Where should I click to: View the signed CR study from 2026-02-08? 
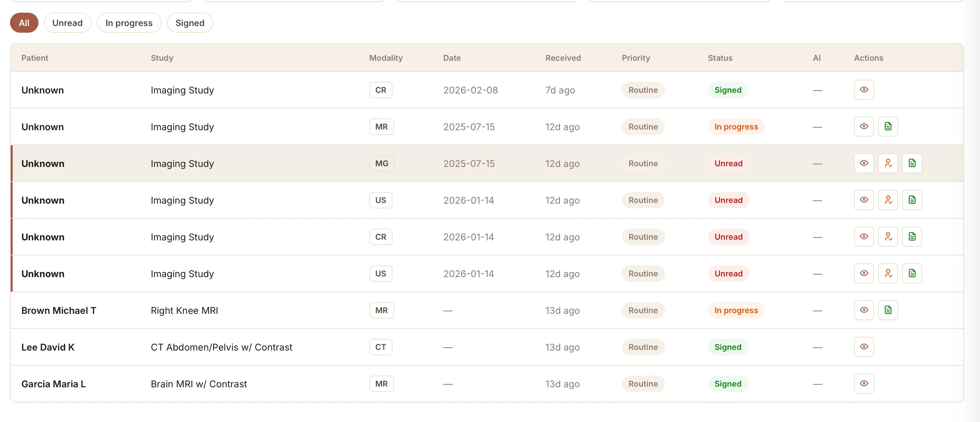tap(864, 90)
